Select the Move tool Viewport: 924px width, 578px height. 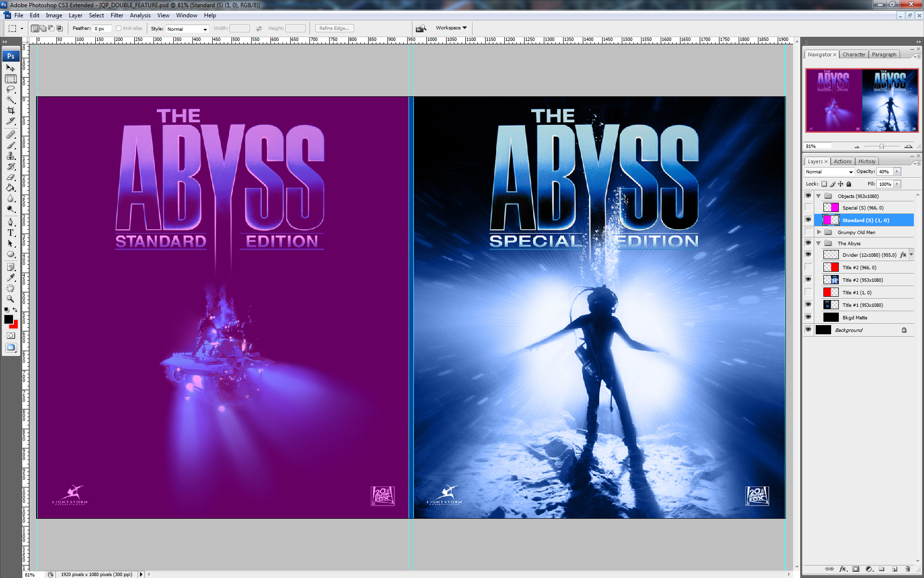11,68
